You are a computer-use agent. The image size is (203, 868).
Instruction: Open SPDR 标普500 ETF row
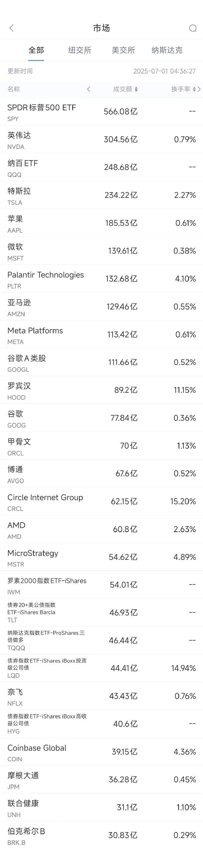pyautogui.click(x=101, y=112)
